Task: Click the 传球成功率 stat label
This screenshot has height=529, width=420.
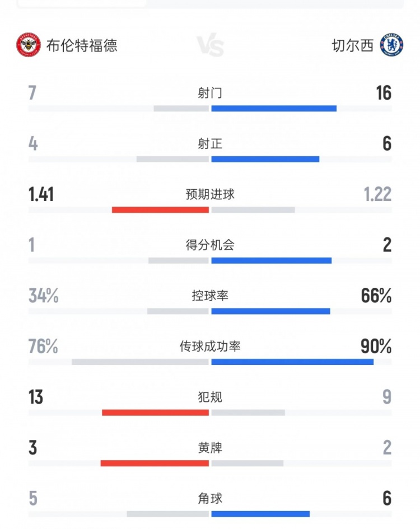Action: pos(210,347)
